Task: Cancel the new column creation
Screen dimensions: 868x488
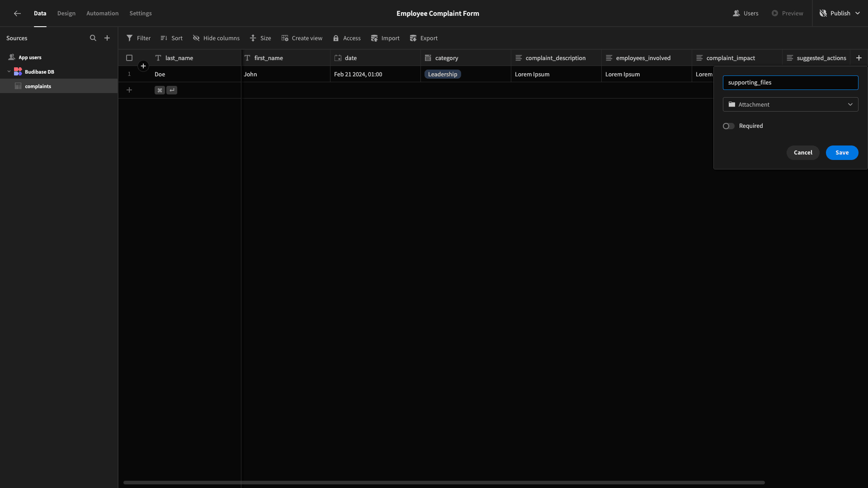Action: tap(803, 153)
